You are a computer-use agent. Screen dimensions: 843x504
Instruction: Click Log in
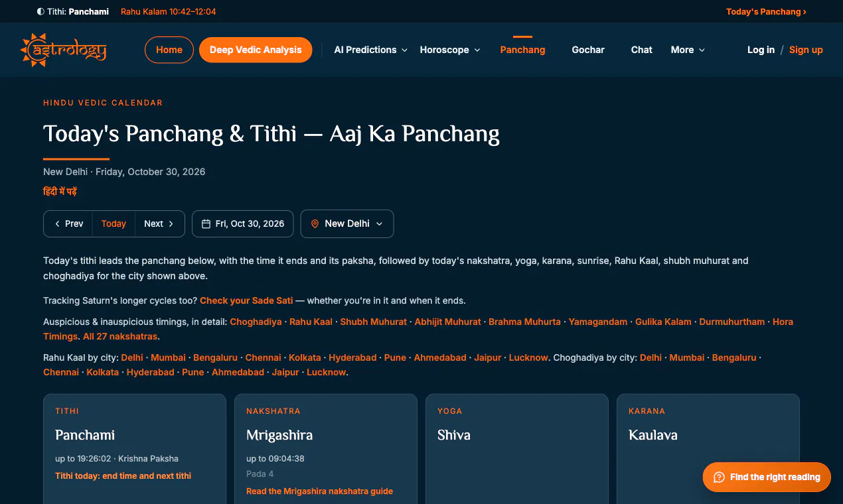click(x=761, y=50)
